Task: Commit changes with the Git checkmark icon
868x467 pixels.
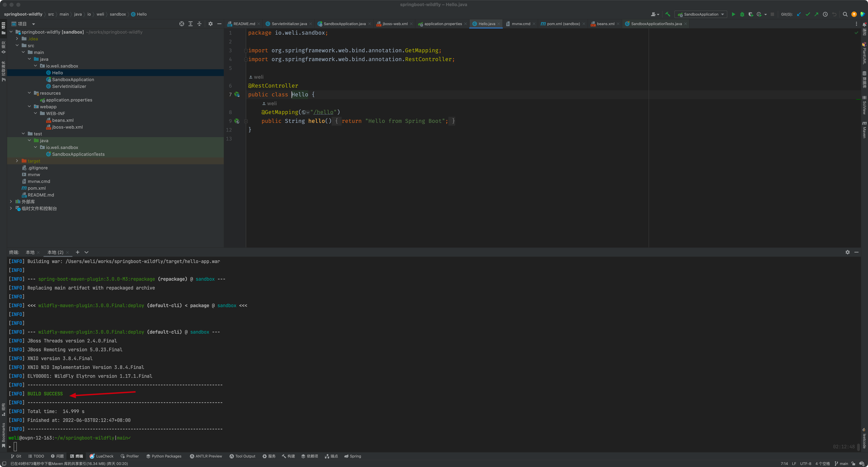Action: coord(808,14)
